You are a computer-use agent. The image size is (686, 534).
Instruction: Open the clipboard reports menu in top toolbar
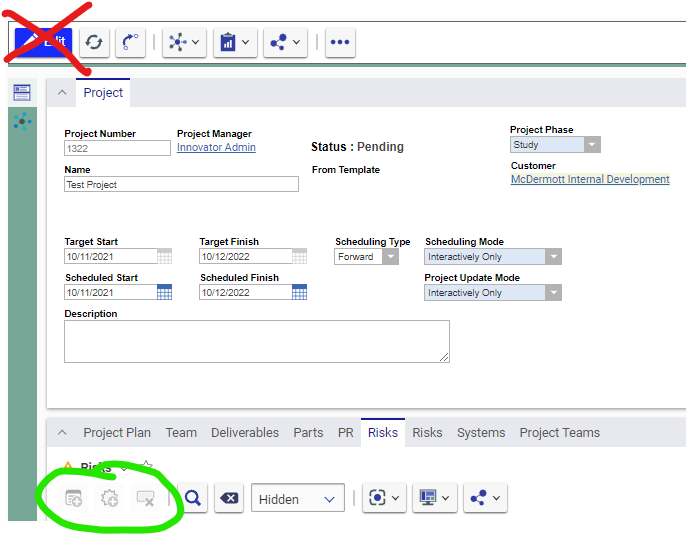[x=236, y=42]
